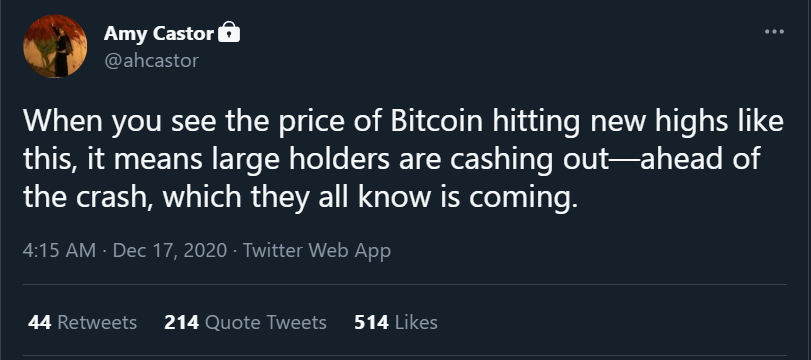Click the phrase "cashing out" in tweet

(x=530, y=159)
